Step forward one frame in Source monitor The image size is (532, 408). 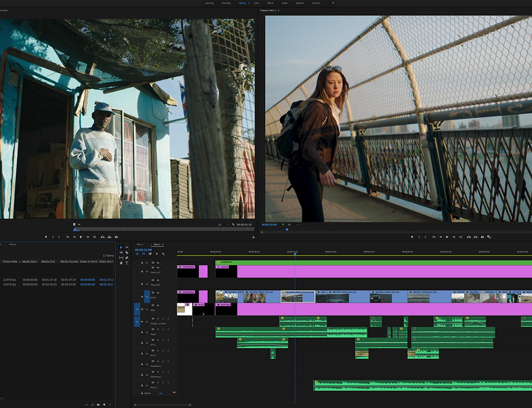[x=88, y=237]
